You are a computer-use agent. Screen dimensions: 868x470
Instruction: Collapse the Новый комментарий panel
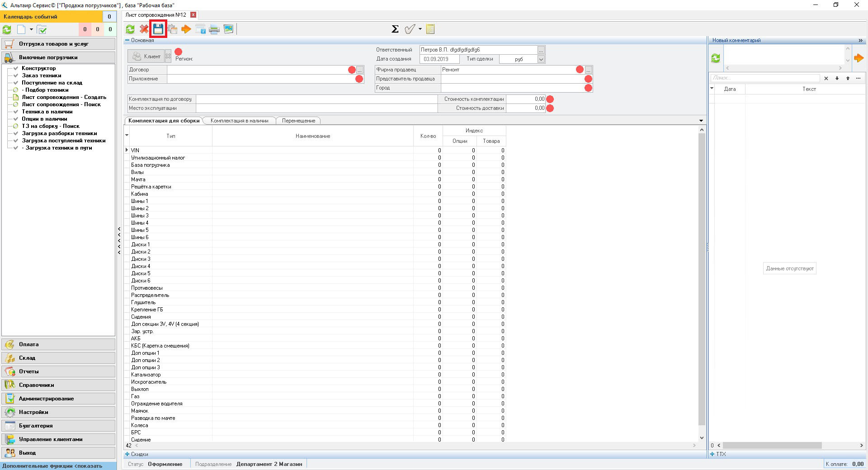click(860, 41)
